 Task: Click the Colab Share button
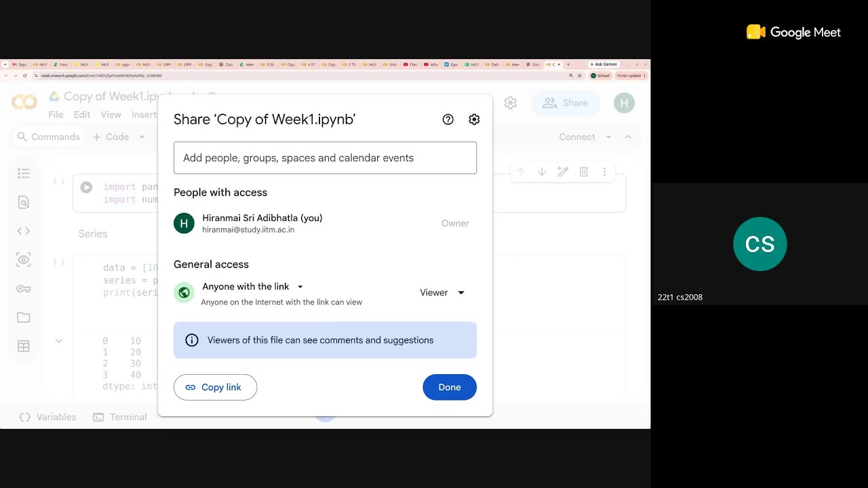[x=566, y=103]
